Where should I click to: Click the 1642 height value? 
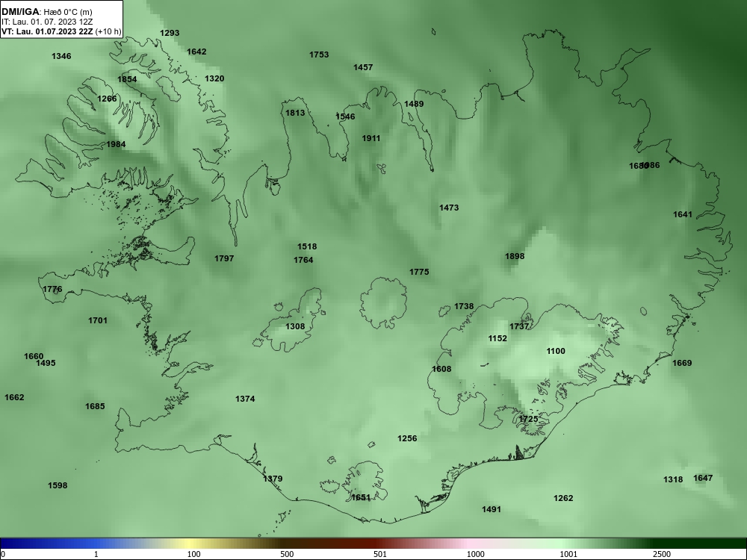[x=196, y=52]
